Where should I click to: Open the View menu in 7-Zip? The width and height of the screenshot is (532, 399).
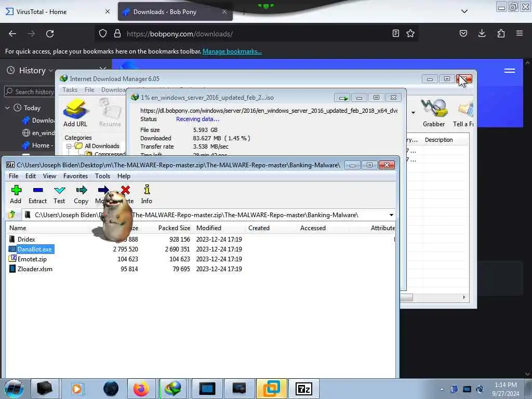pos(49,176)
